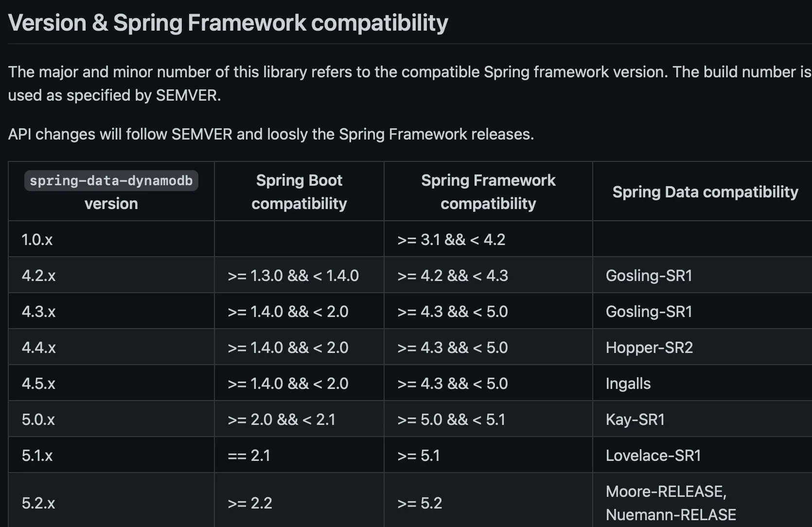
Task: Click the '>= 1.3.0 && < 1.4.0' cell
Action: coord(293,275)
